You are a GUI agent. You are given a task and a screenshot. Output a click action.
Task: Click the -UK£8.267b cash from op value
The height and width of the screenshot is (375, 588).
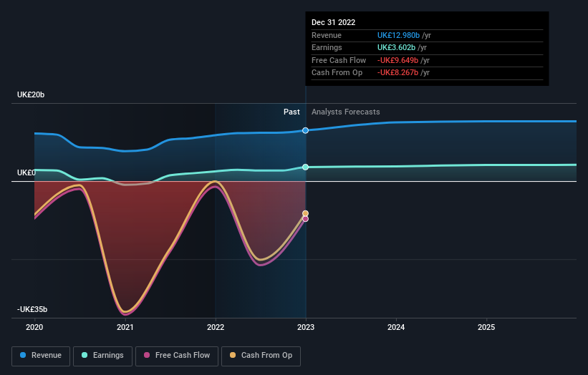click(x=397, y=73)
